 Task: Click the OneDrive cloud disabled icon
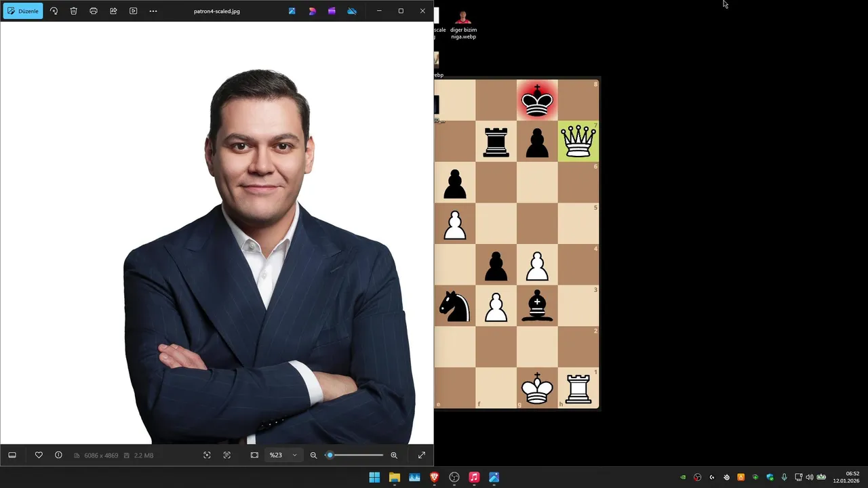click(352, 11)
